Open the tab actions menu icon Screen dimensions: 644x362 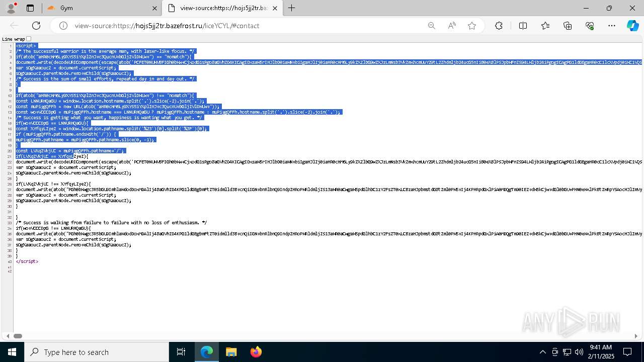pyautogui.click(x=30, y=8)
